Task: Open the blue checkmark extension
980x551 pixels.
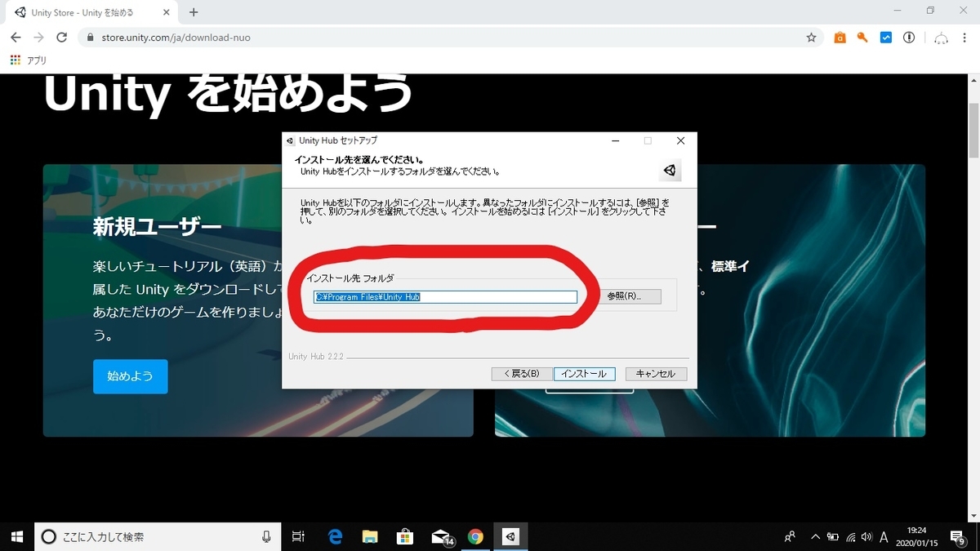Action: coord(885,38)
